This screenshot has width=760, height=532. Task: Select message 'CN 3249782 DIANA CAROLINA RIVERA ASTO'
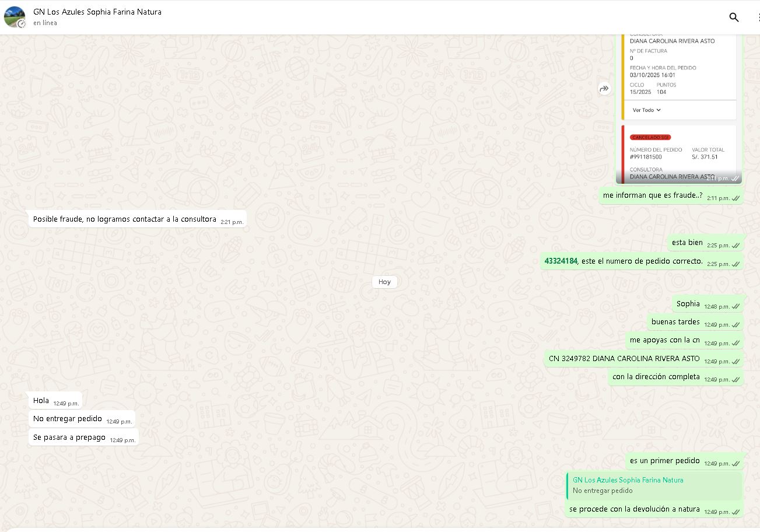tap(645, 359)
